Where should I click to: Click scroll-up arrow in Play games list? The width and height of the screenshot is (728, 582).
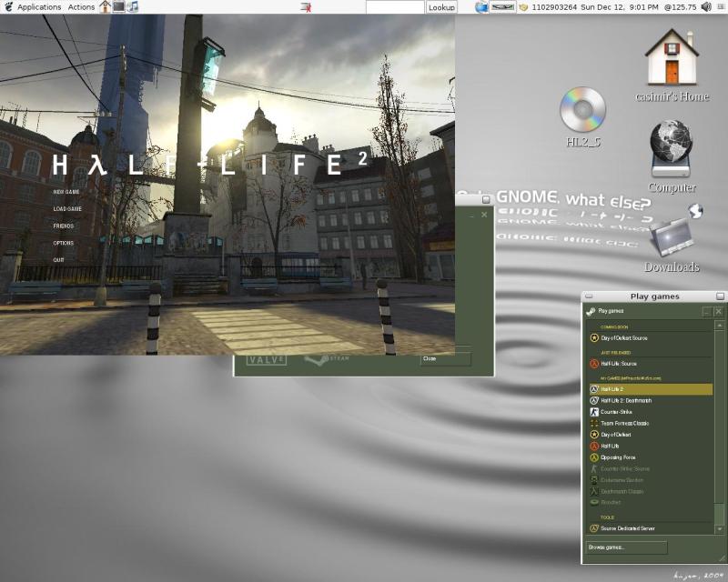coord(719,326)
